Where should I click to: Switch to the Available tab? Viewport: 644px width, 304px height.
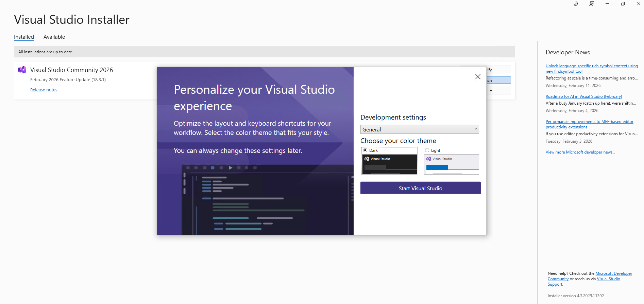(x=54, y=37)
